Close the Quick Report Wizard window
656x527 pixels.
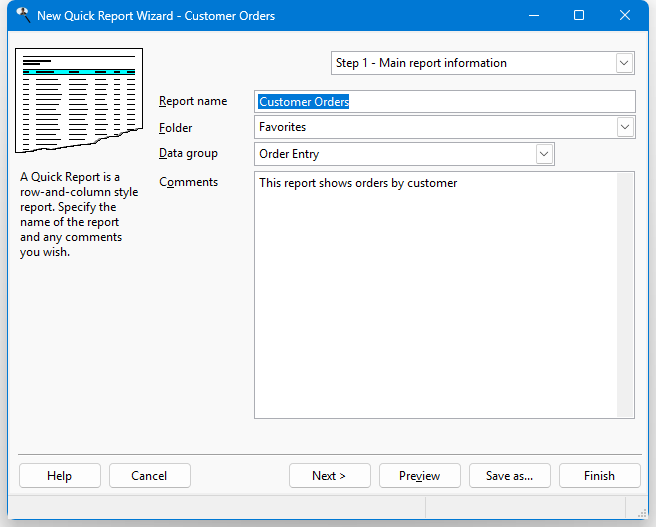[626, 16]
